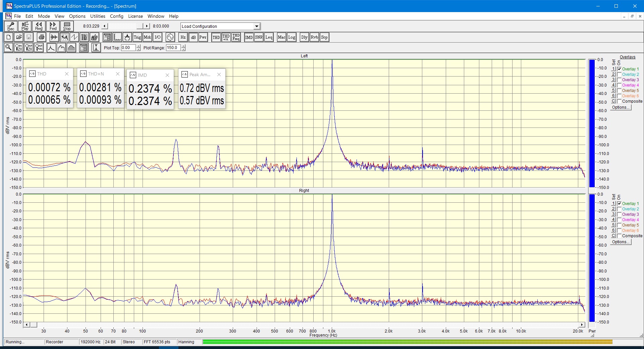Enable Composite checkbox in Left plot
The height and width of the screenshot is (349, 644).
coord(619,101)
